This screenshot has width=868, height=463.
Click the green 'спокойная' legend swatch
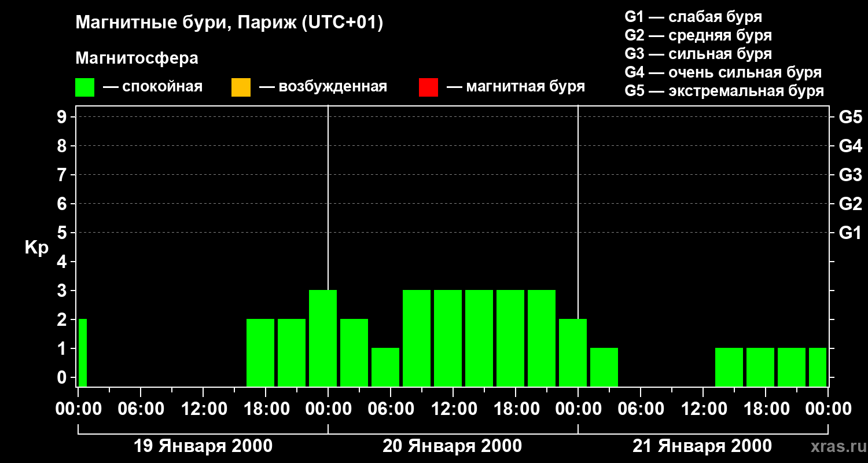84,87
